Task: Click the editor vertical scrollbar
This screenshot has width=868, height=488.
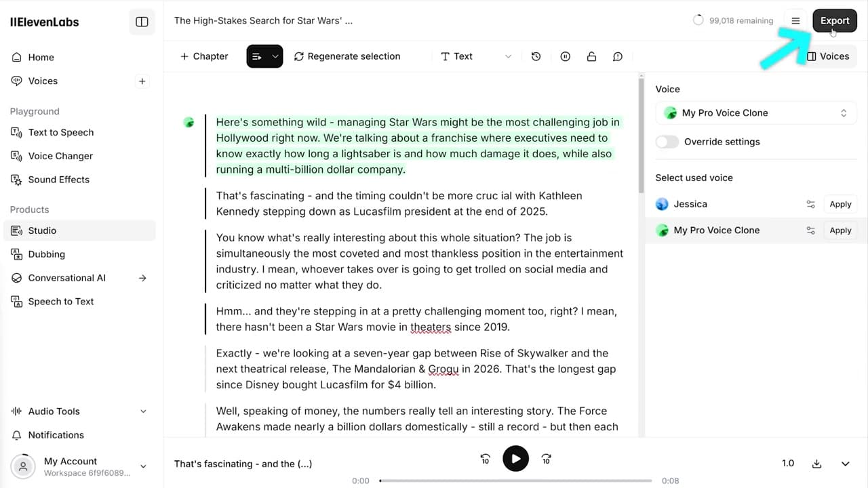Action: (x=641, y=136)
